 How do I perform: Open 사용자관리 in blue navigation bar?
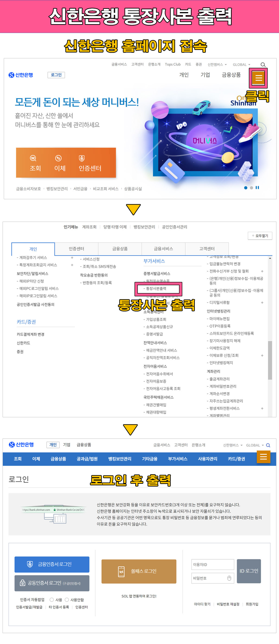(x=207, y=459)
